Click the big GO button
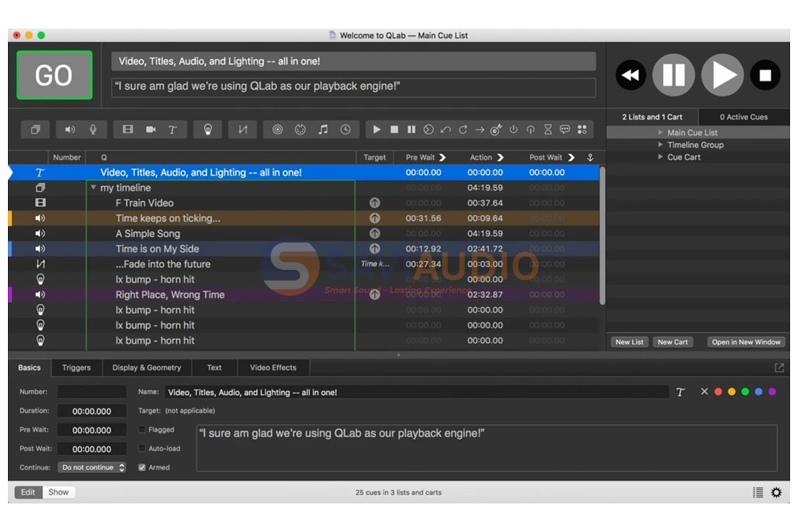The image size is (798, 532). [55, 75]
